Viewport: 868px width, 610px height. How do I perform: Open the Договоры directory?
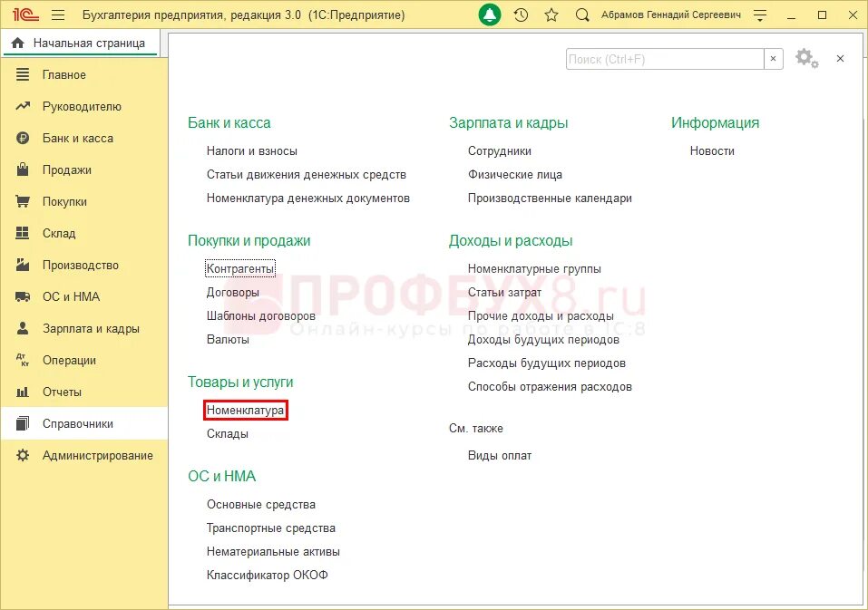pos(233,293)
